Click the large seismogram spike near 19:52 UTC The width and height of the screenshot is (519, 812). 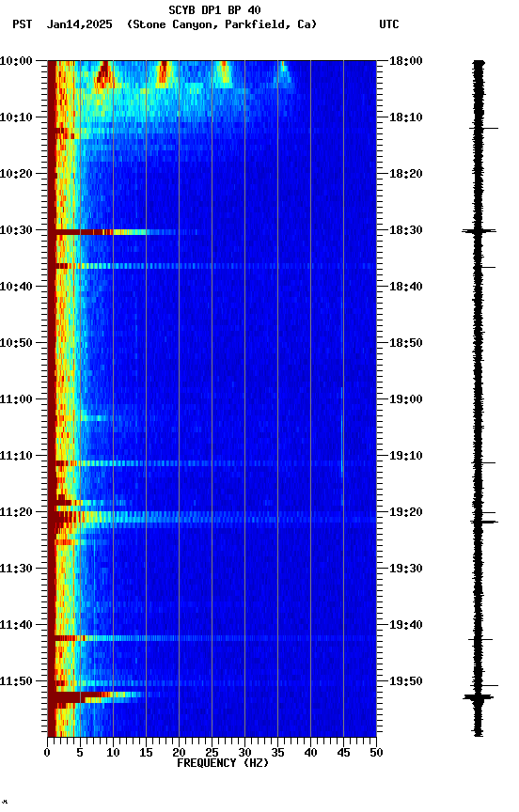click(x=478, y=697)
